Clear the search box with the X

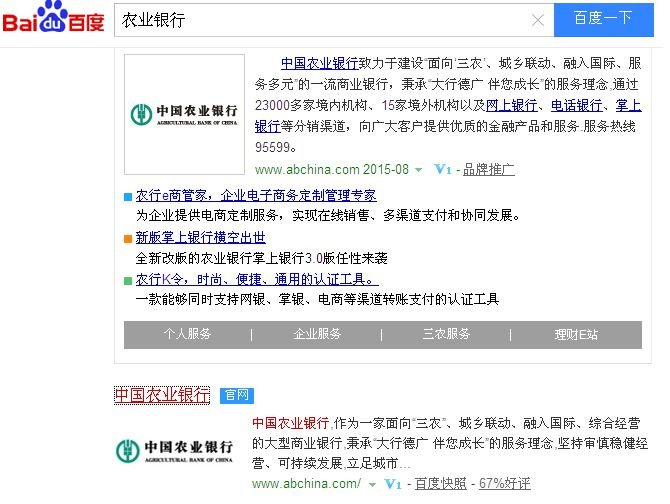538,20
